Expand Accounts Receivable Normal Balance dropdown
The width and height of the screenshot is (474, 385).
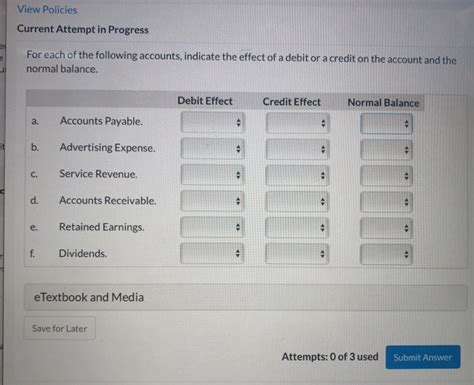[386, 202]
